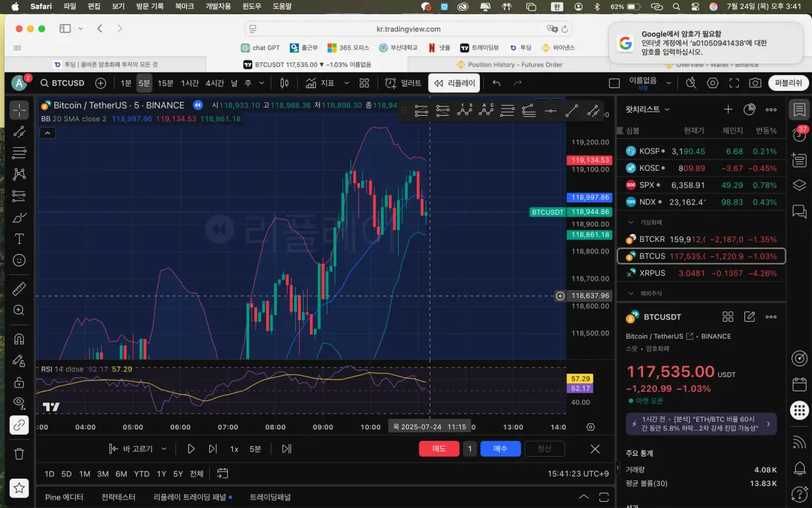Set the date range to 1Y
The width and height of the screenshot is (812, 508).
click(x=161, y=473)
